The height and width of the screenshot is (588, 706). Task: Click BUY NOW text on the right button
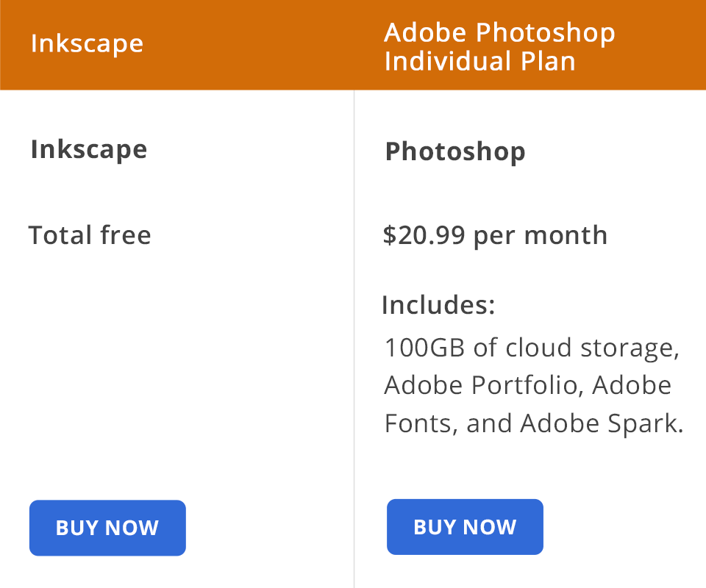pyautogui.click(x=465, y=526)
